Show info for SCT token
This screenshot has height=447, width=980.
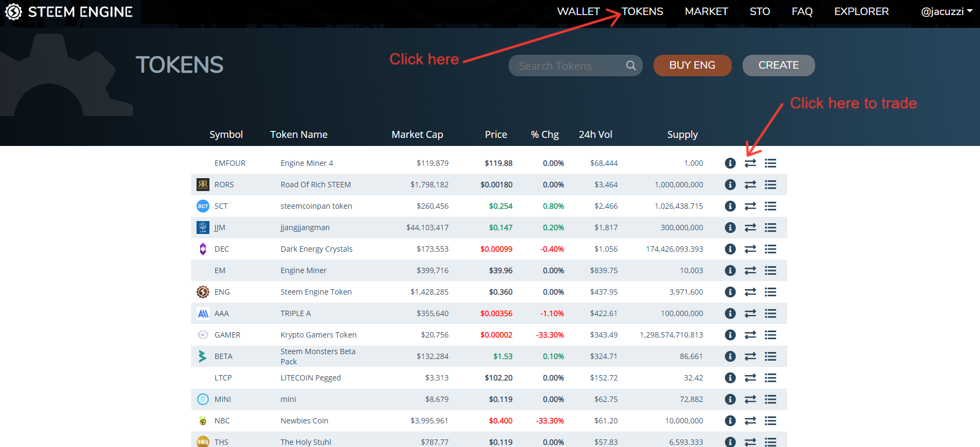point(730,206)
